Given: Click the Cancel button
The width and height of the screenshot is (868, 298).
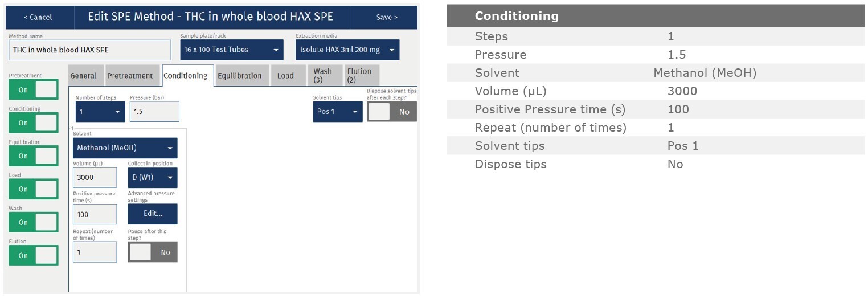Looking at the screenshot, I should pyautogui.click(x=38, y=17).
